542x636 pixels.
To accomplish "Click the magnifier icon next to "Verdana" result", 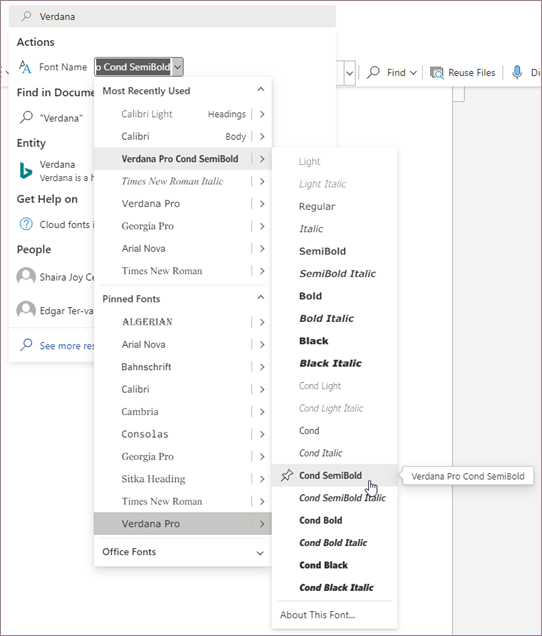I will click(x=26, y=118).
